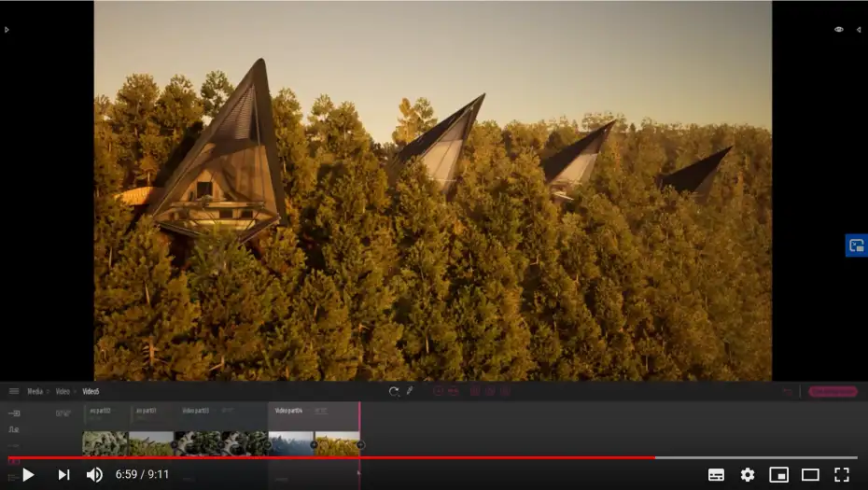Click the refresh/update icon in movie toolbar
Screen dimensions: 868x490
(394, 391)
